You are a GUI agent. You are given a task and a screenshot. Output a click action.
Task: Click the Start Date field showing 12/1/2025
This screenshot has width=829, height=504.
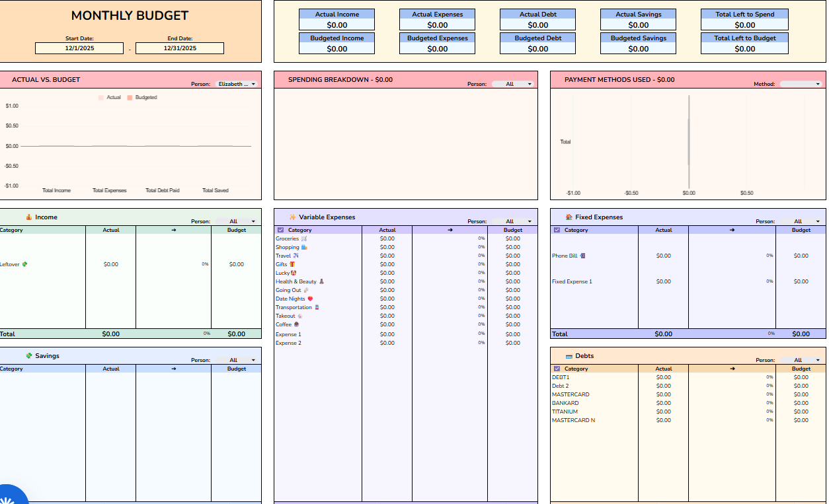[79, 48]
